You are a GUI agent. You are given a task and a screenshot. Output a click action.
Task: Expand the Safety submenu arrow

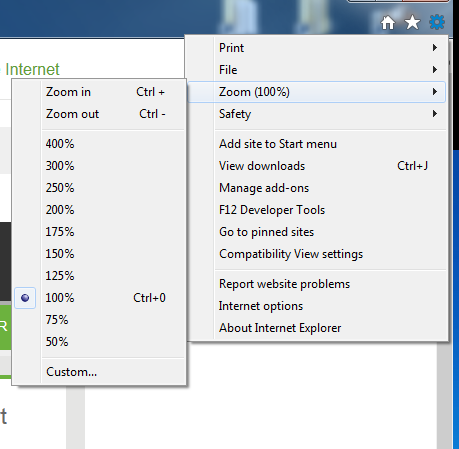click(x=435, y=114)
